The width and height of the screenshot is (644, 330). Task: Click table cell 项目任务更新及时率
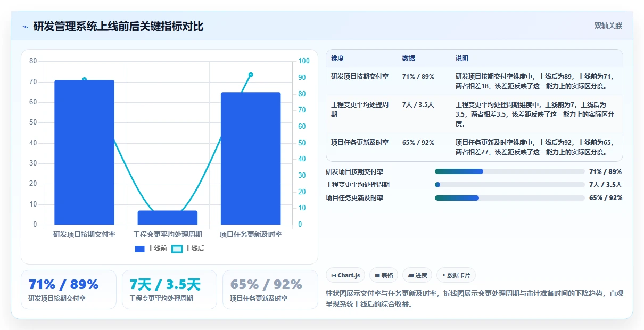pyautogui.click(x=360, y=143)
